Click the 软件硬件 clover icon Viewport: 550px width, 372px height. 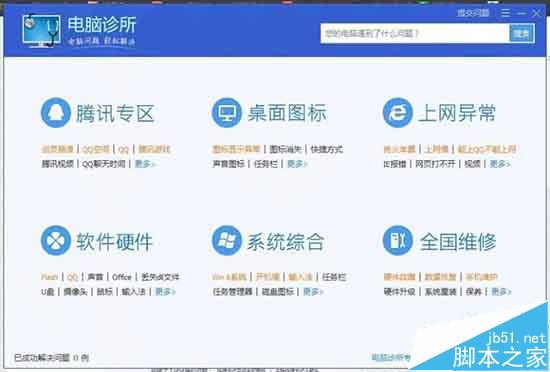coord(56,241)
